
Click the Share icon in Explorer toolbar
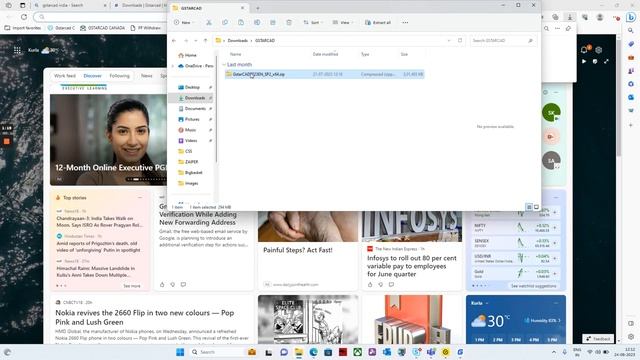273,22
